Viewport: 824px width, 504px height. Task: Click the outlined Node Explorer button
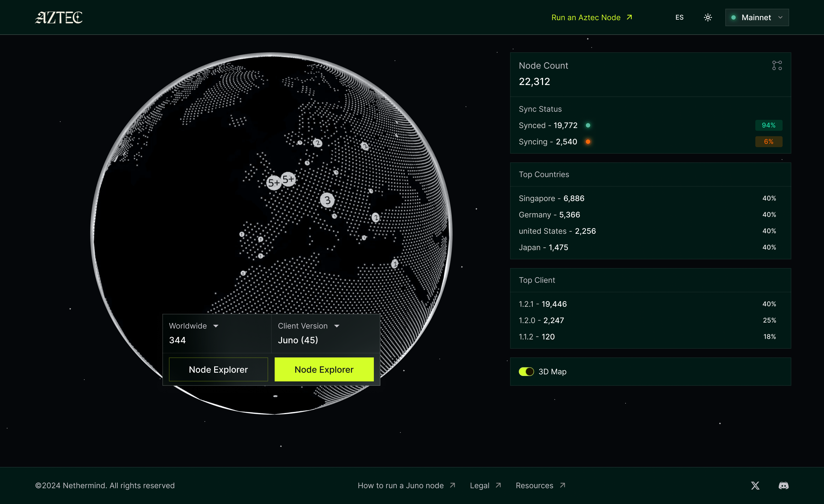tap(218, 370)
